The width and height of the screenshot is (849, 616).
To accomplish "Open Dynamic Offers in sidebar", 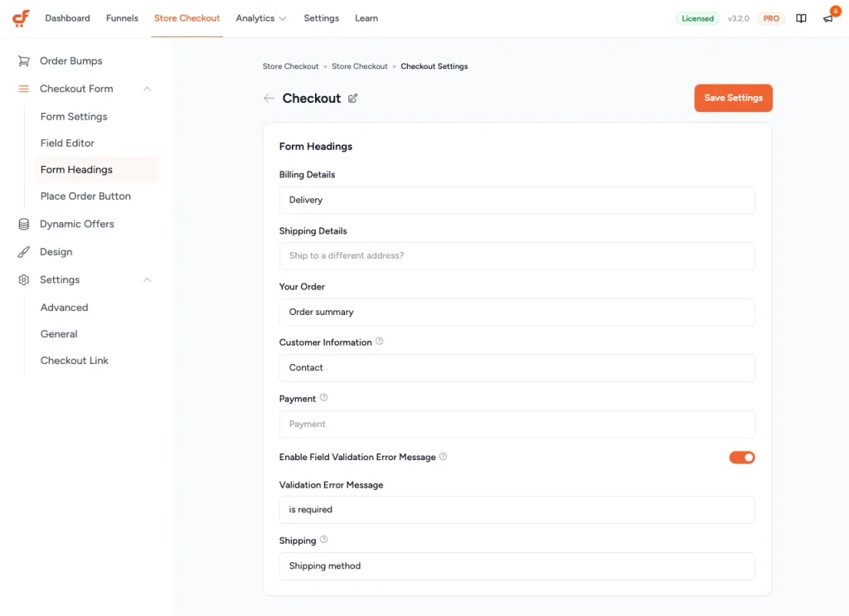I will (x=77, y=224).
